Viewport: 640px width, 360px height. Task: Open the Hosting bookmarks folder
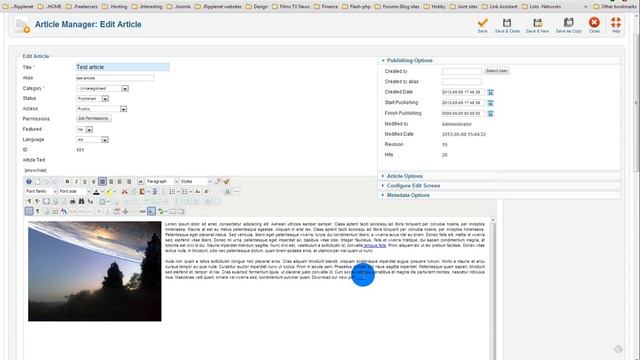[115, 7]
